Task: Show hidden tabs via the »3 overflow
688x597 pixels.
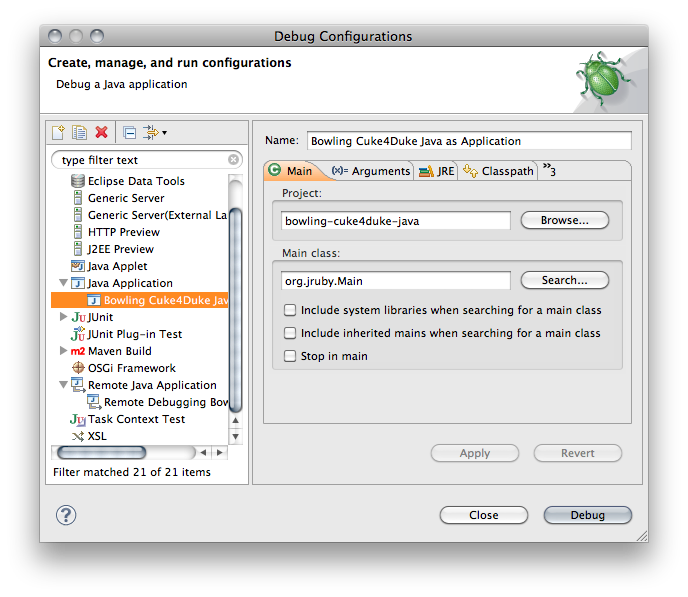Action: [x=549, y=170]
